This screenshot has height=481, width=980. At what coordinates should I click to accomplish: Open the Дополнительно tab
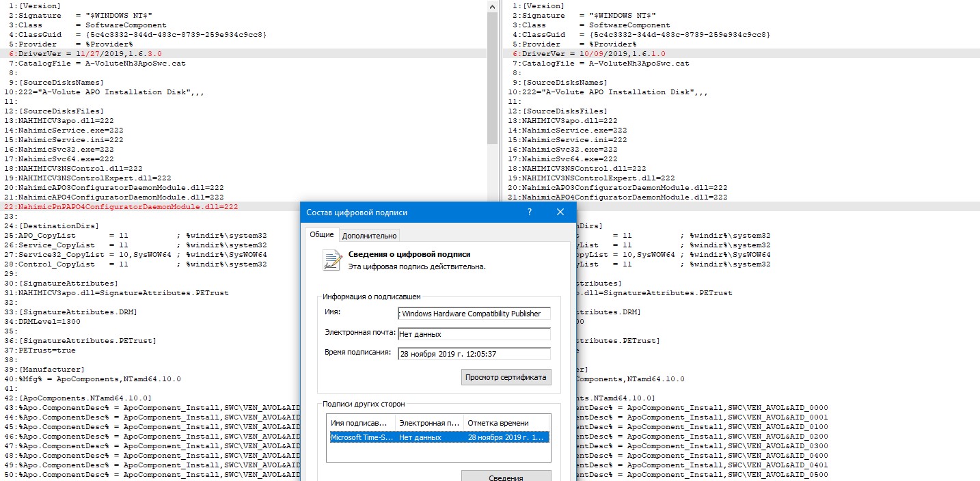tap(369, 236)
